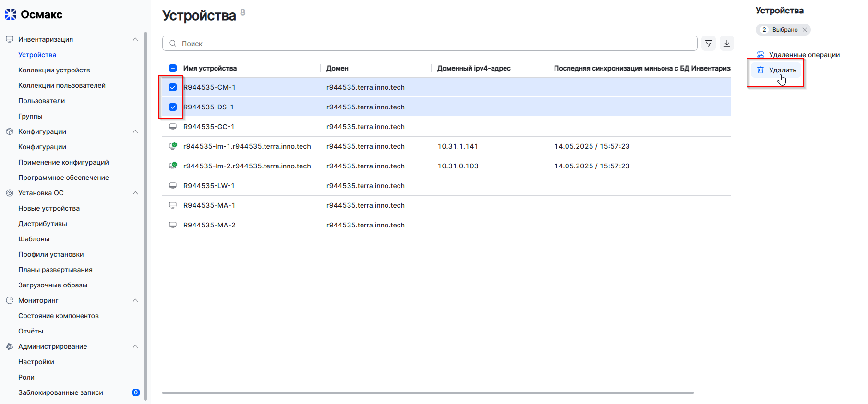Click device icon for R944535-GC-1
The height and width of the screenshot is (404, 868).
click(173, 127)
